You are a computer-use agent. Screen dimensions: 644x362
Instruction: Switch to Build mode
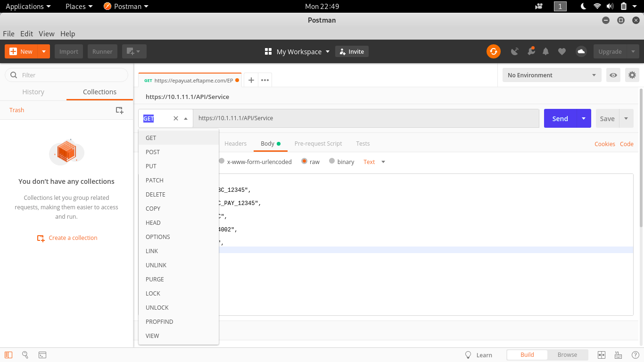point(527,355)
